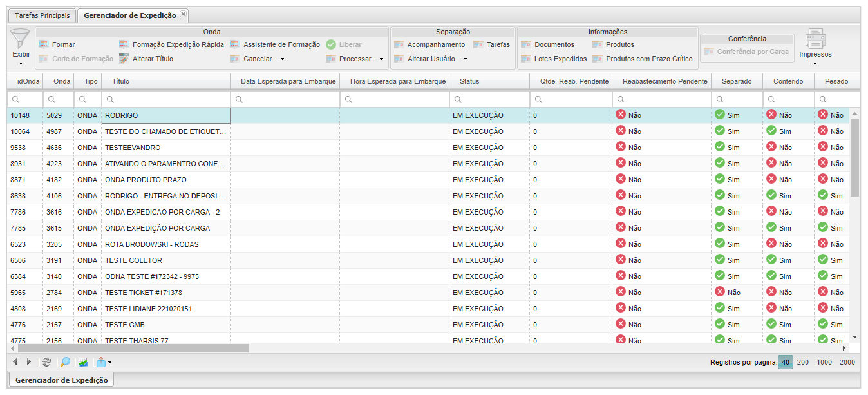Select Gerenciador de Expedição top tab

click(130, 15)
